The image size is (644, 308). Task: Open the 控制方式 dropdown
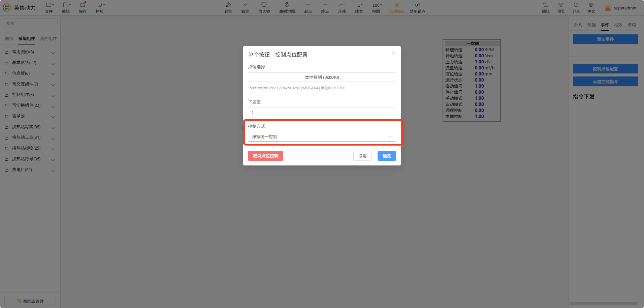coord(322,136)
